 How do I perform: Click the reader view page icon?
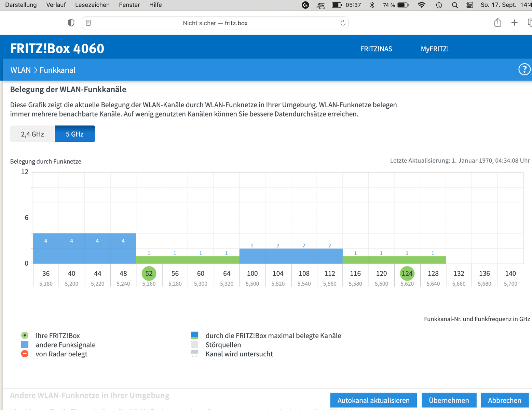88,23
